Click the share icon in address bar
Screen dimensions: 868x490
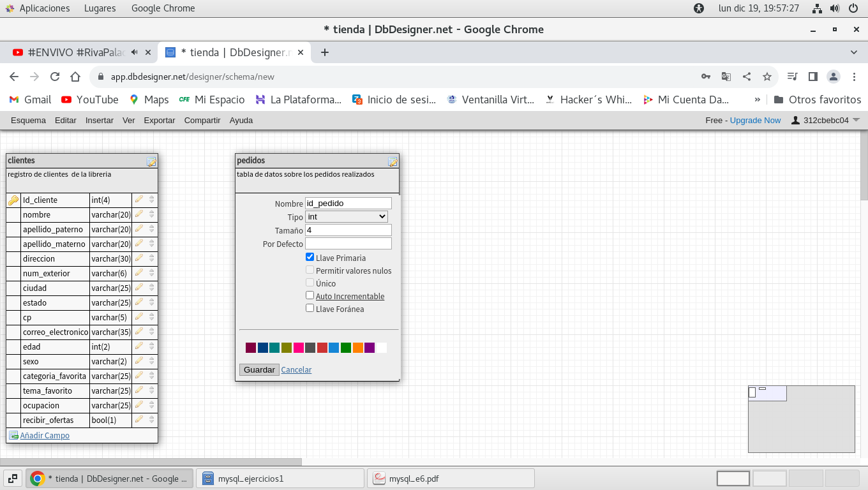pos(747,77)
